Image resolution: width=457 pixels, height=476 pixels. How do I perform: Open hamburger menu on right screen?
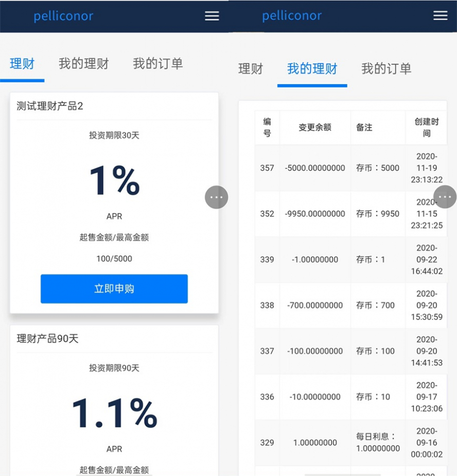pyautogui.click(x=441, y=15)
